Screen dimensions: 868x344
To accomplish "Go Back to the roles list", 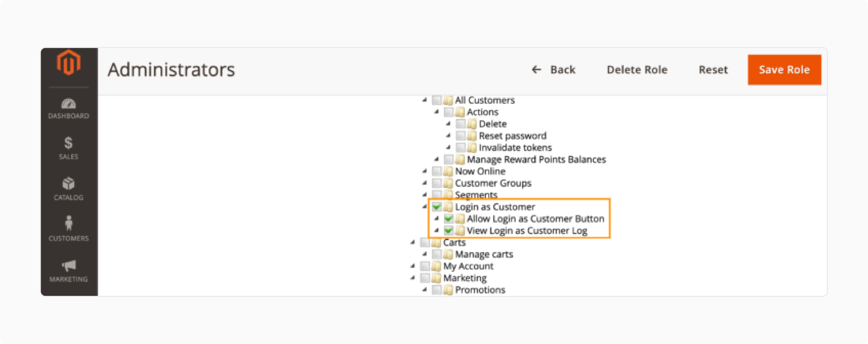I will 554,70.
